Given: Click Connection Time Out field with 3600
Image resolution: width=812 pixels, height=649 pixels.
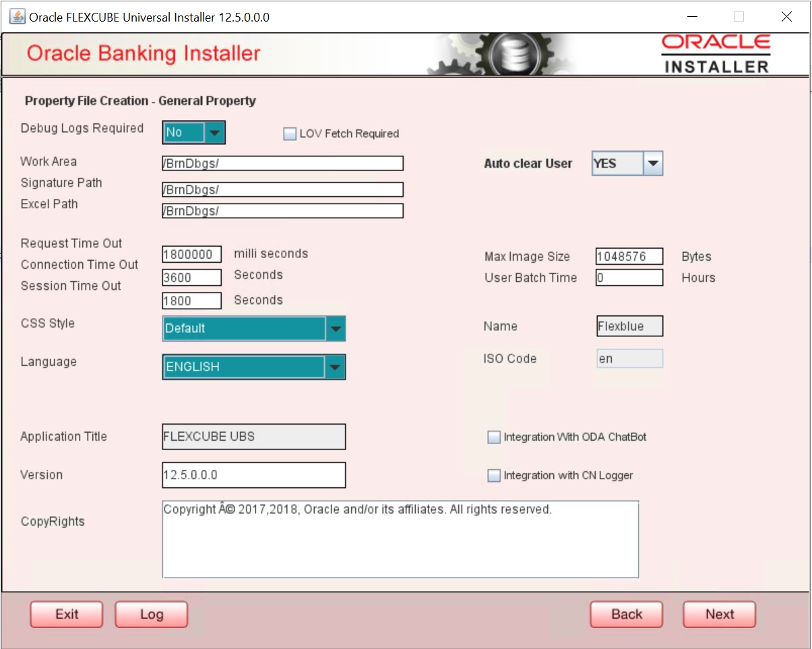Looking at the screenshot, I should click(x=192, y=278).
